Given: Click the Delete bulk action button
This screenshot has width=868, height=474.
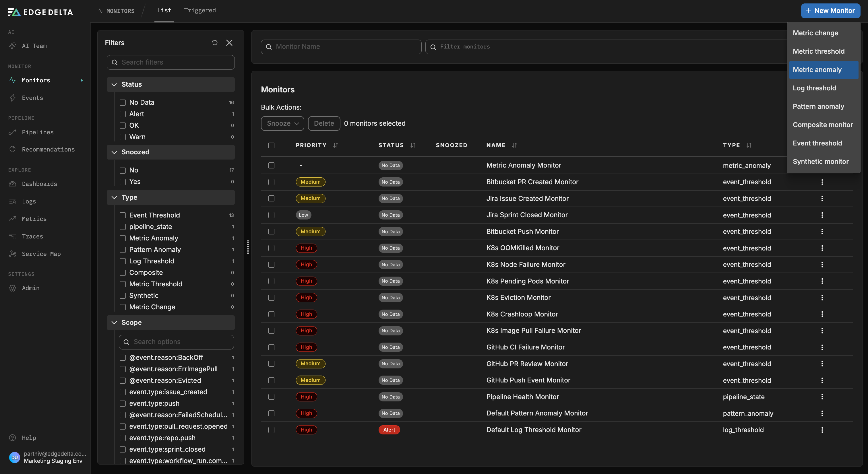Looking at the screenshot, I should coord(324,123).
